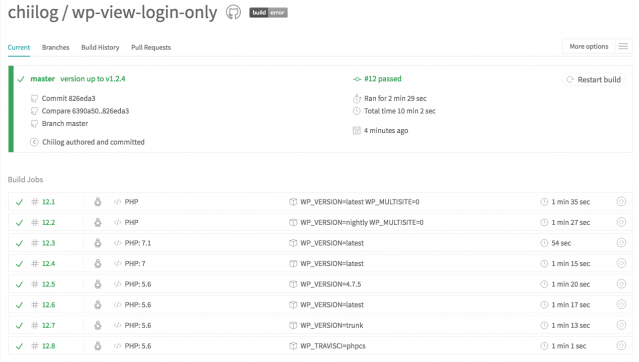Image resolution: width=639 pixels, height=362 pixels.
Task: Open the Branch master link
Action: coord(65,124)
